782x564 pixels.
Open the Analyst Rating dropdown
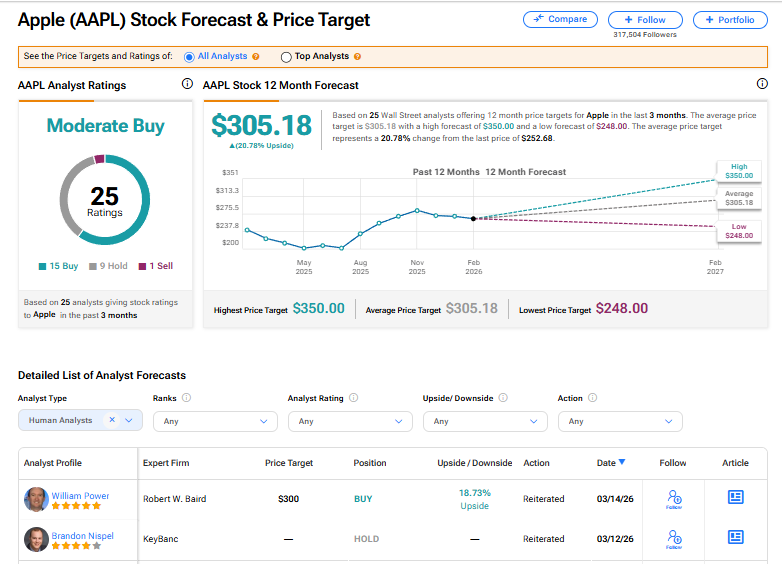[x=350, y=421]
